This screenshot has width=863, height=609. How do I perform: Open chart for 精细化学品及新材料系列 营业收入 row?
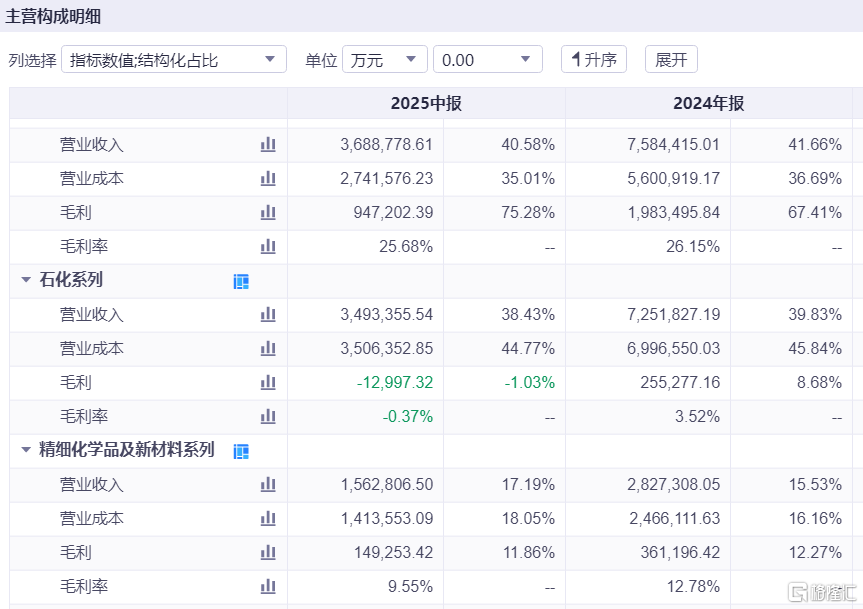(268, 485)
